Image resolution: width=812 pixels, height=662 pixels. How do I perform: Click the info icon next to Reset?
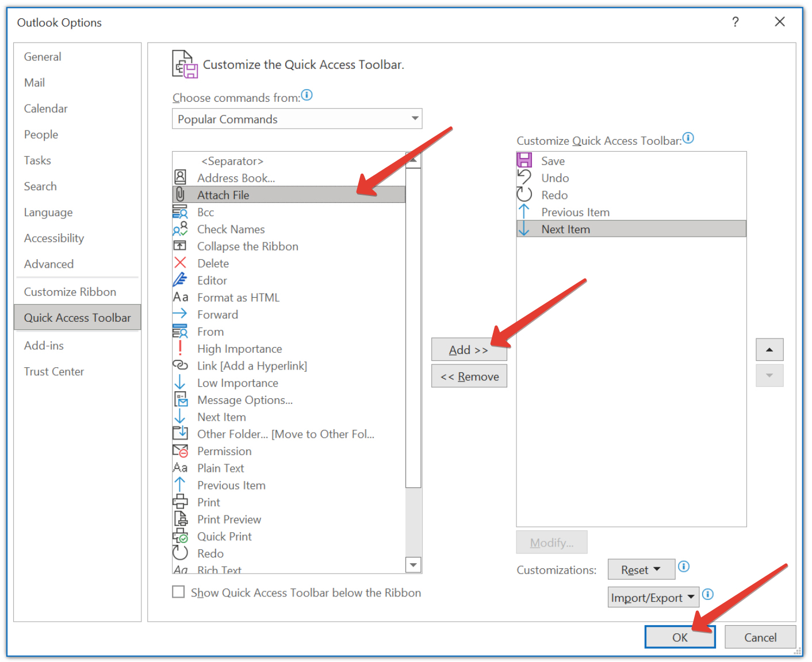[684, 567]
